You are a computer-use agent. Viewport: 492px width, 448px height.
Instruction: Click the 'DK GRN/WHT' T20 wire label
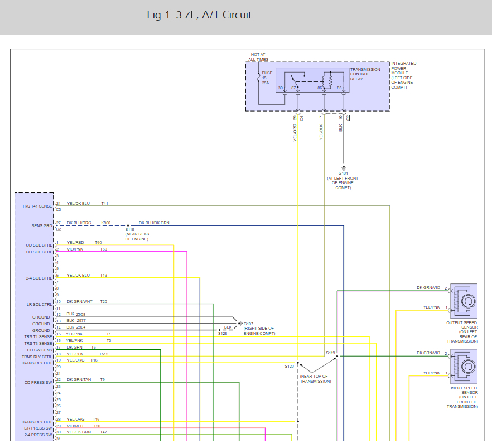click(x=78, y=301)
